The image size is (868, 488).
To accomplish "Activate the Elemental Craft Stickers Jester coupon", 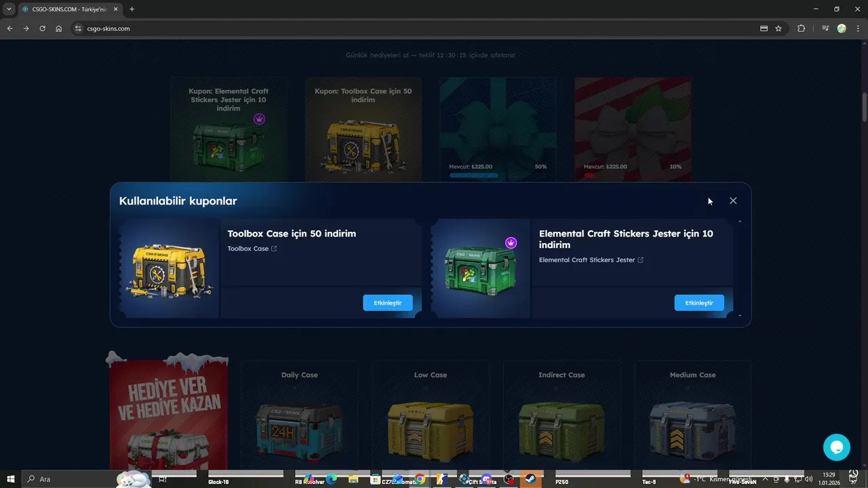I will click(x=699, y=303).
